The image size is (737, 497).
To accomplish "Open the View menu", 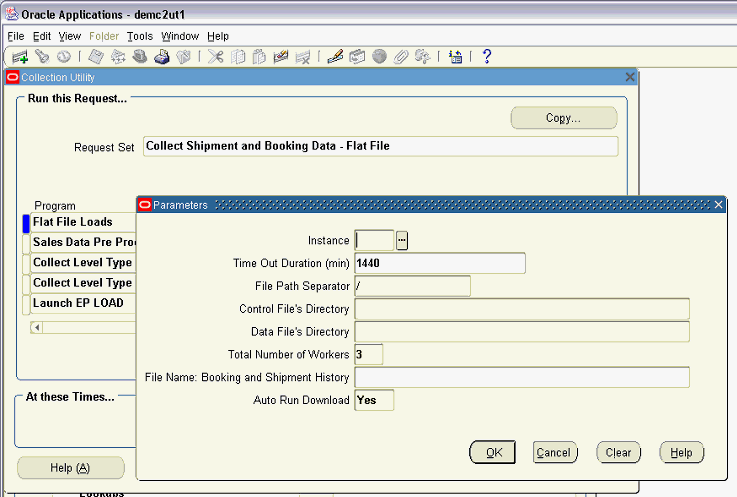I will 70,36.
